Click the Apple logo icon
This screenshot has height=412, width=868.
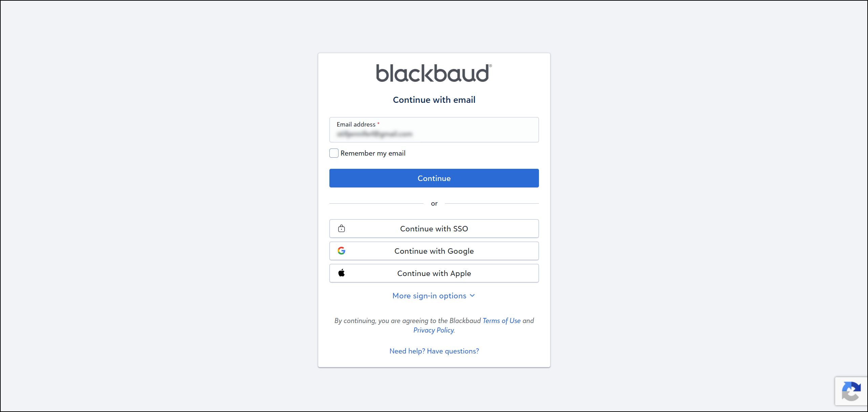coord(341,273)
